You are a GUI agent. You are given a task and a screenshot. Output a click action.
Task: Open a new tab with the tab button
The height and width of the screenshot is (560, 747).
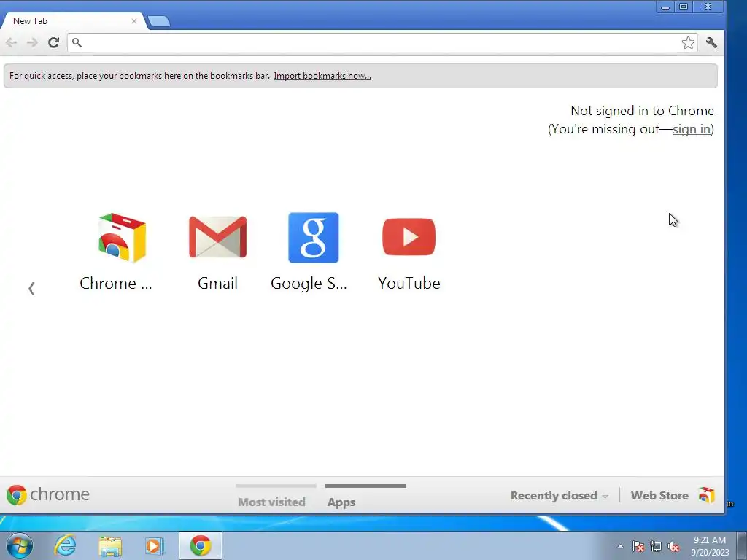point(158,21)
